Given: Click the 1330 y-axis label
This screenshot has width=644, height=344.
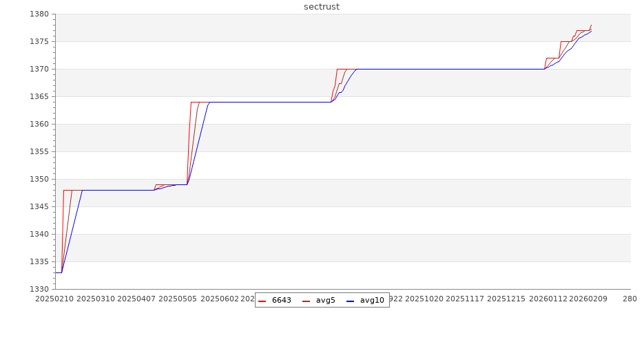Looking at the screenshot, I should point(39,290).
